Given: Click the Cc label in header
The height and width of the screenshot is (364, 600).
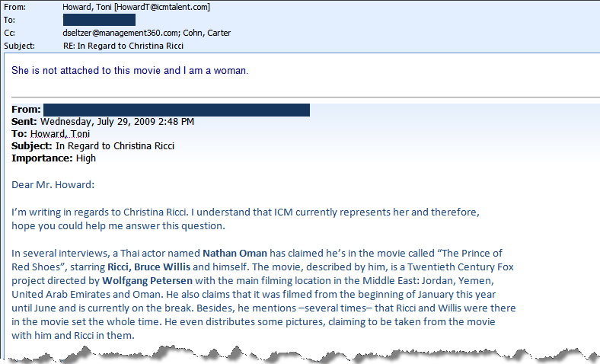Looking at the screenshot, I should pos(10,33).
